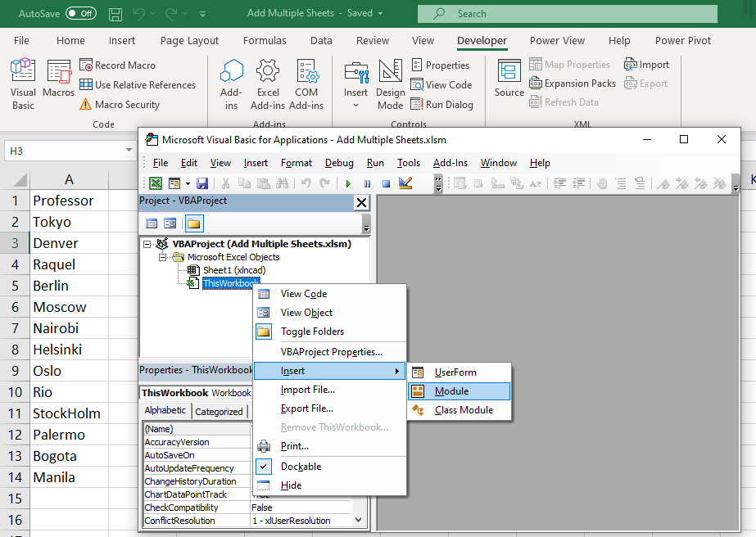Toggle Design Mode in ribbon
Image resolution: width=756 pixels, height=537 pixels.
click(390, 84)
